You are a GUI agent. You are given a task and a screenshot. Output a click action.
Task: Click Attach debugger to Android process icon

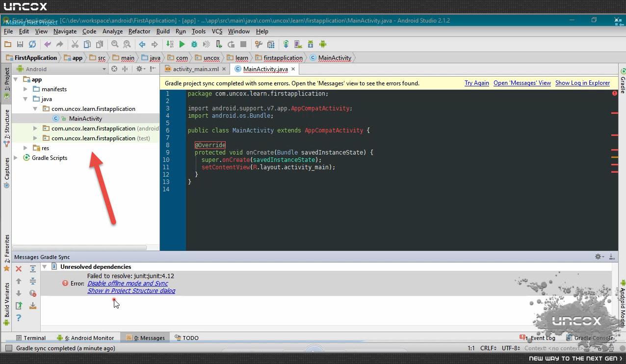(219, 44)
